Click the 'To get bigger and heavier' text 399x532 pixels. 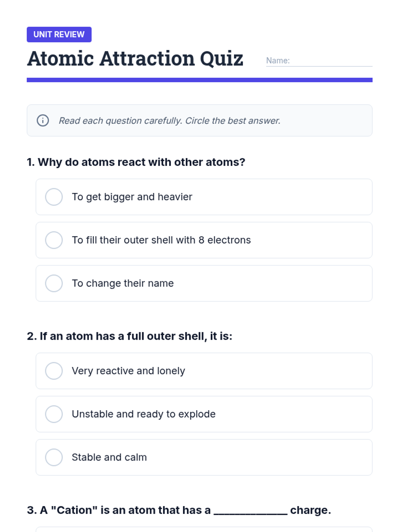coord(132,197)
